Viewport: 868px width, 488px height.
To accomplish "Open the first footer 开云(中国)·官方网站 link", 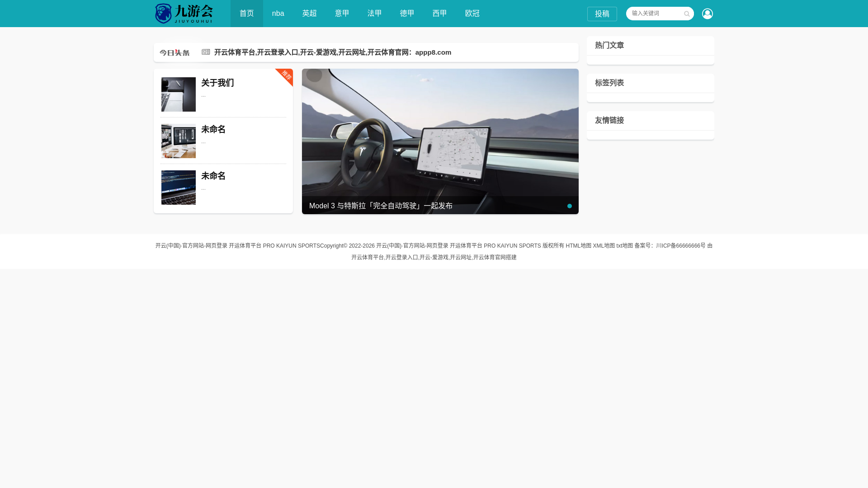I will pyautogui.click(x=238, y=246).
